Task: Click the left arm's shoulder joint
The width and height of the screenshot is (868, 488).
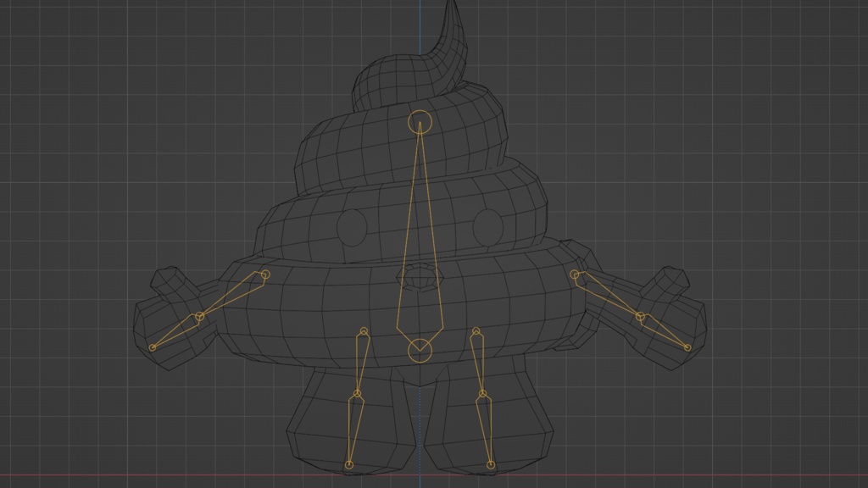Action: (265, 274)
